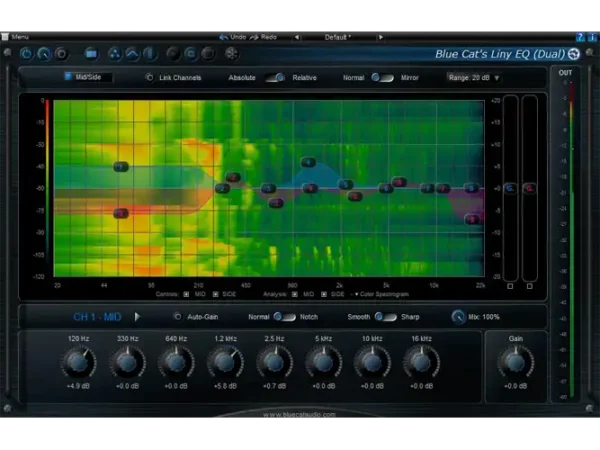This screenshot has height=450, width=600.
Task: Toggle checkbox under second gain slider
Action: [530, 286]
